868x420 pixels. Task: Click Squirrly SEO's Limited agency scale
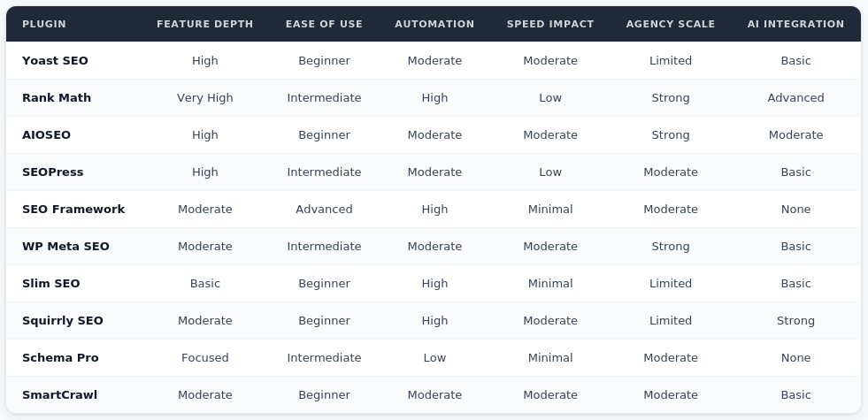point(671,320)
